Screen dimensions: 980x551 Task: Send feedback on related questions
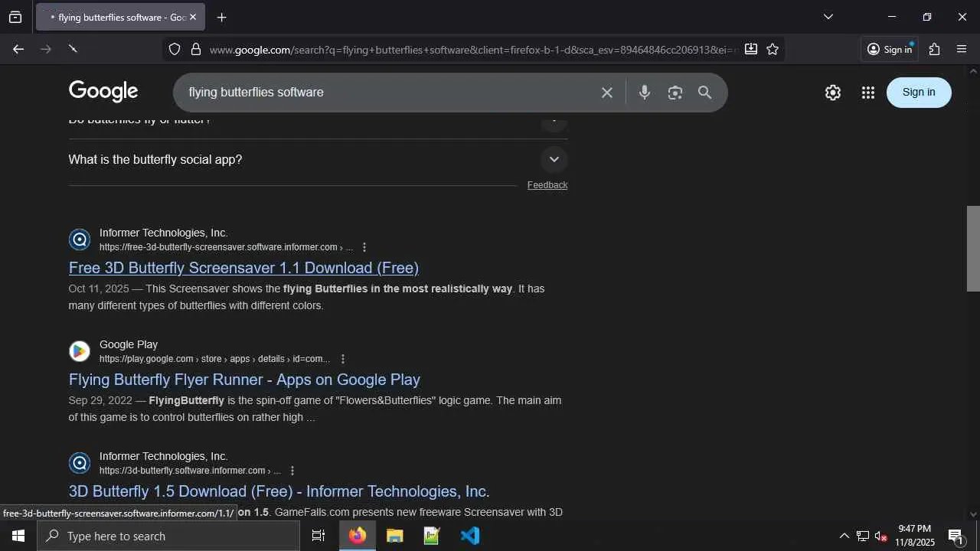click(547, 185)
